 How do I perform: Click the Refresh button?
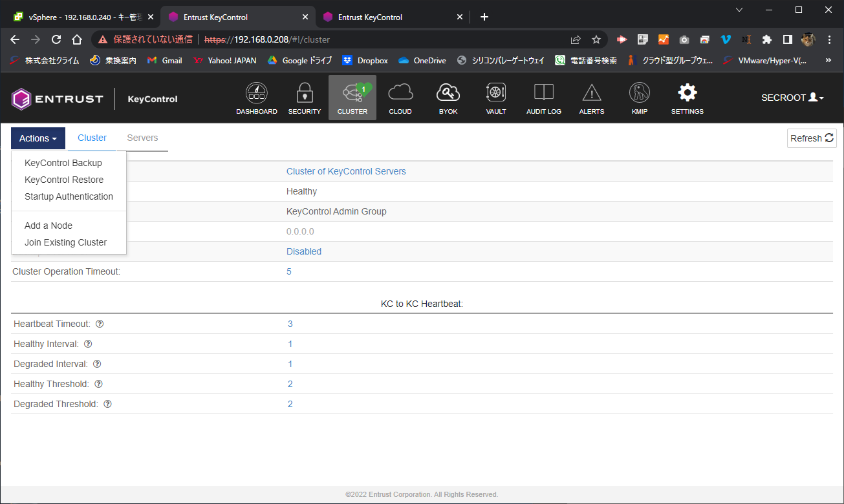coord(812,138)
